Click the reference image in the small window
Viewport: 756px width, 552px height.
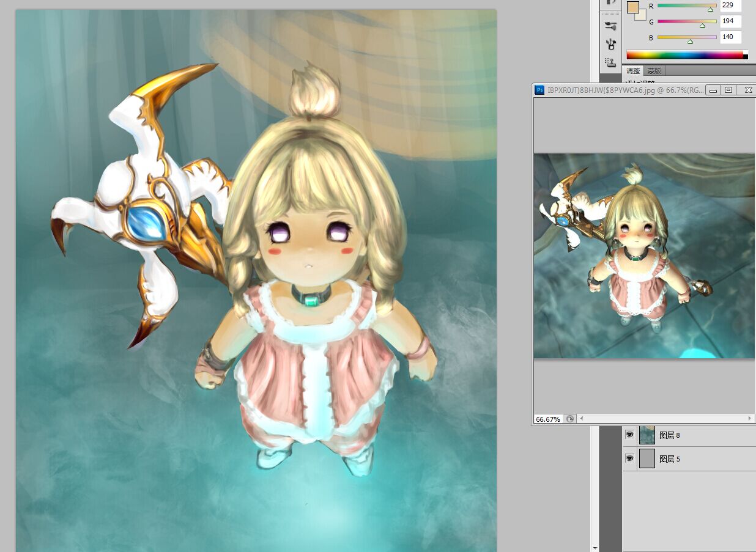[x=644, y=256]
